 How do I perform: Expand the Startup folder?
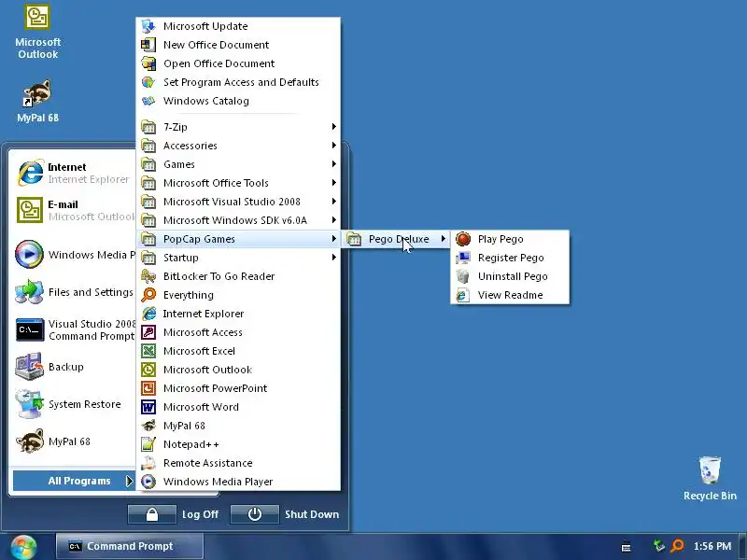point(239,258)
